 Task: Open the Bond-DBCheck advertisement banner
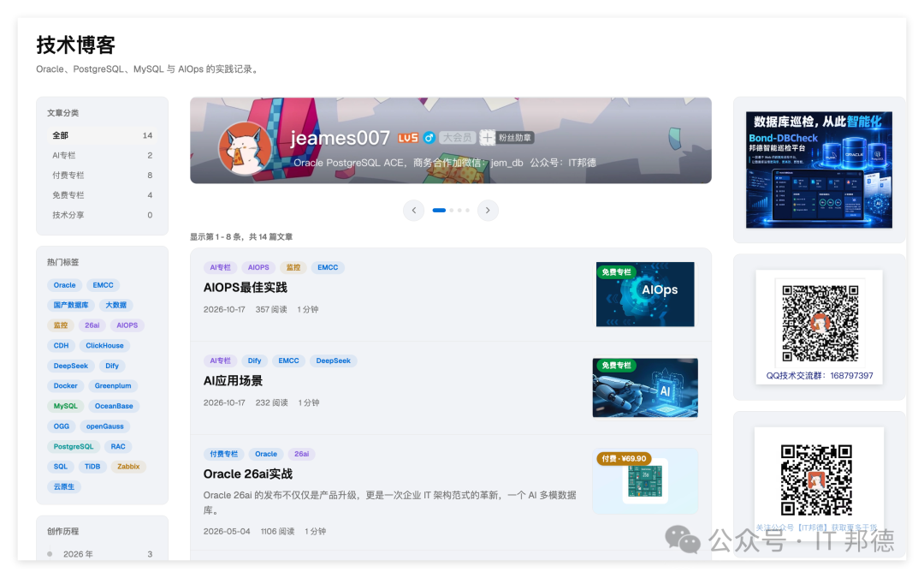click(x=819, y=170)
